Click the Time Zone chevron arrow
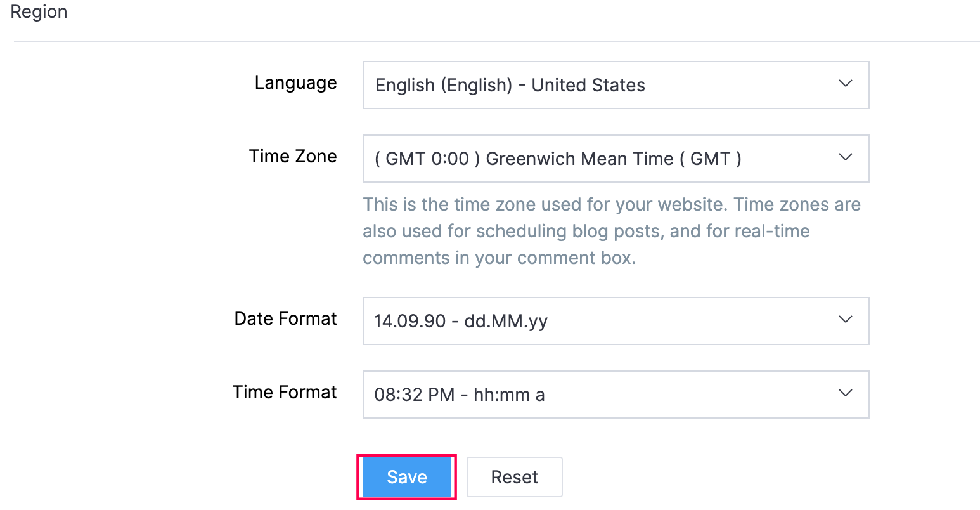Viewport: 980px width, 510px height. click(845, 157)
